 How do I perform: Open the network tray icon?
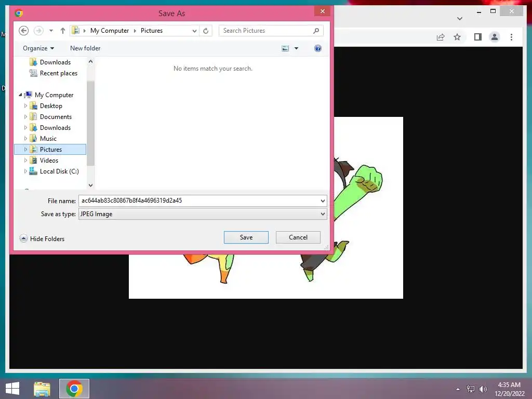click(x=471, y=389)
